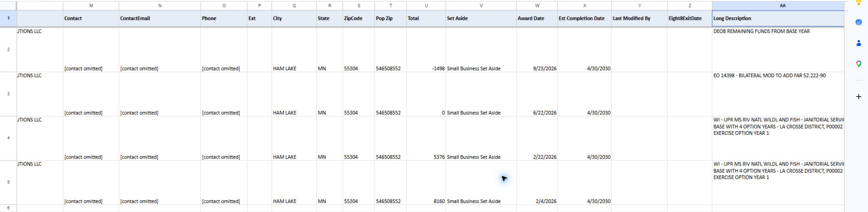868x212 pixels.
Task: Click the Ext header cell
Action: pos(259,18)
